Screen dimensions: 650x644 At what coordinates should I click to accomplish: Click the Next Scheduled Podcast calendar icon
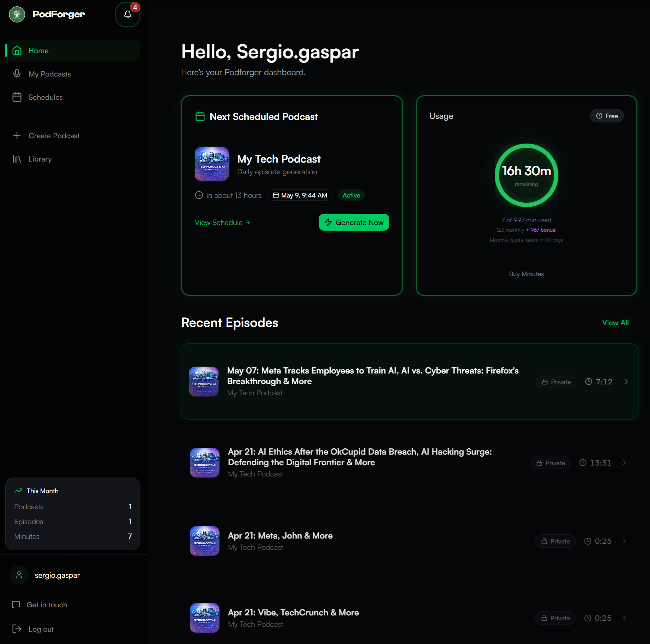[200, 116]
